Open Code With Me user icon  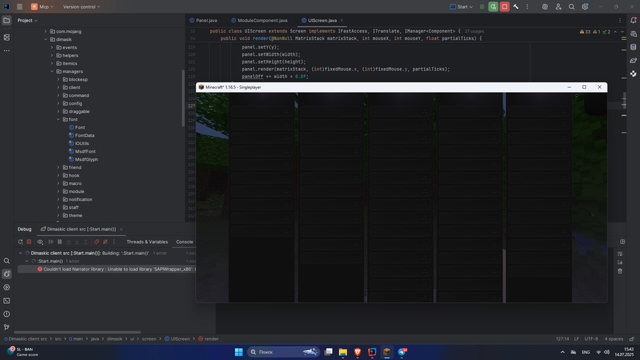coord(558,7)
